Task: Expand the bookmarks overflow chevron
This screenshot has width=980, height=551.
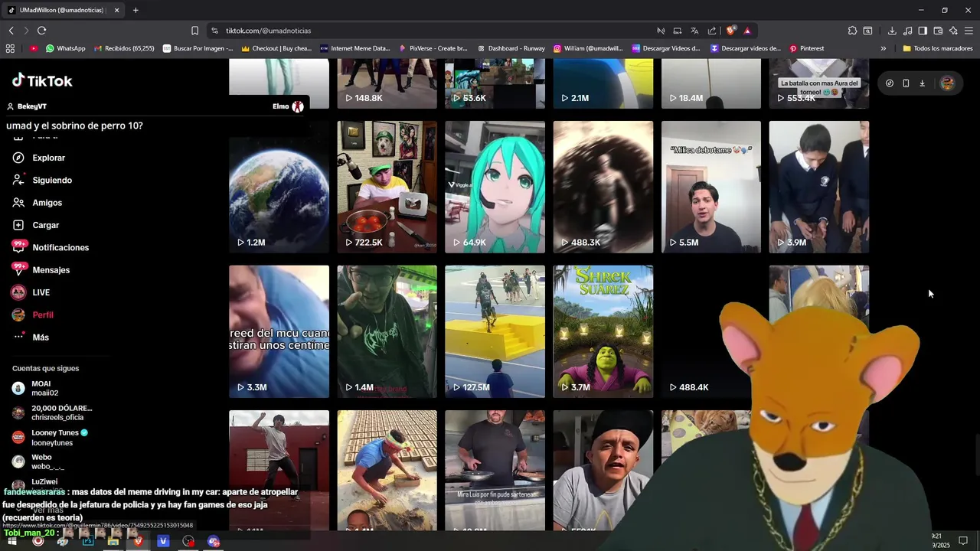Action: click(x=883, y=48)
